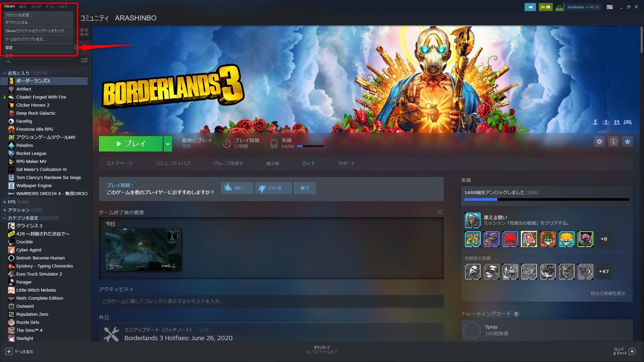Click the +6 unlocked achievements badge

tap(604, 239)
